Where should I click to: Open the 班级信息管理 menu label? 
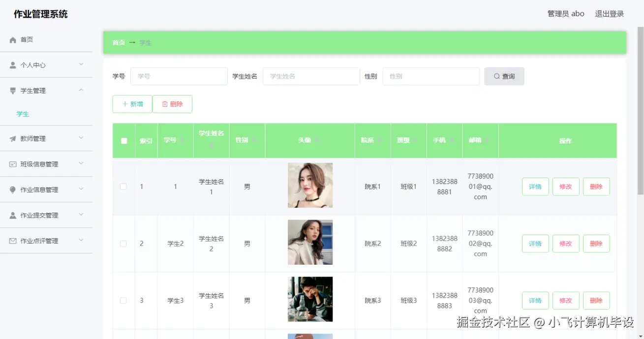pos(39,164)
